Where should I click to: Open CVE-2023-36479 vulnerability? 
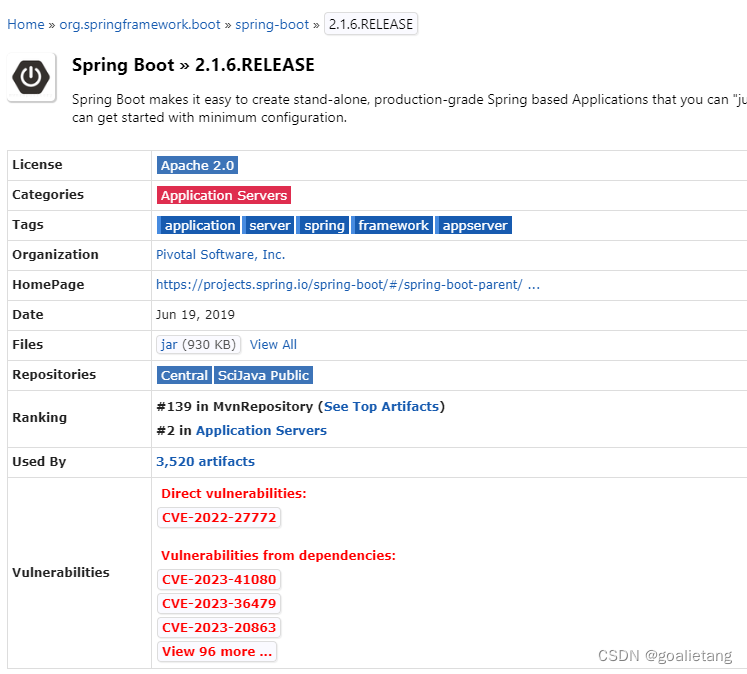tap(219, 604)
